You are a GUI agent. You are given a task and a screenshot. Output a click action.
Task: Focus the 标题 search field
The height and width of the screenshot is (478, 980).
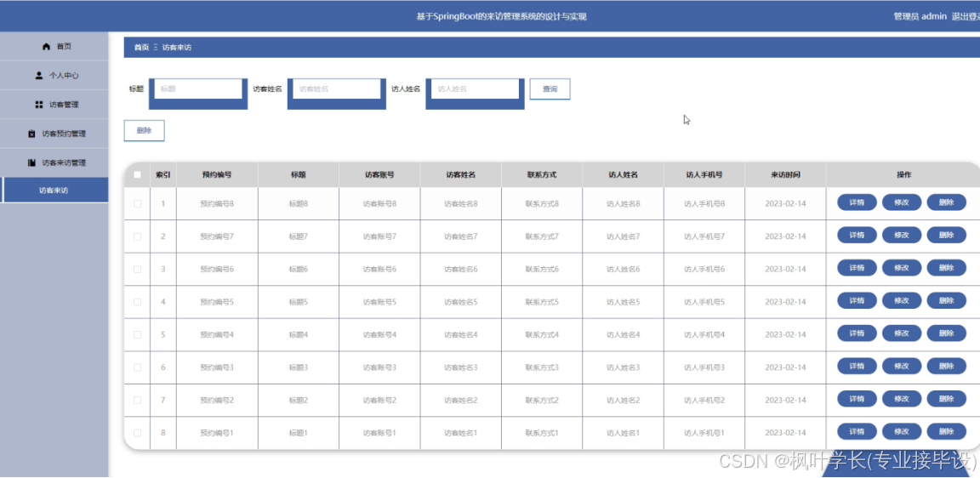(x=197, y=88)
